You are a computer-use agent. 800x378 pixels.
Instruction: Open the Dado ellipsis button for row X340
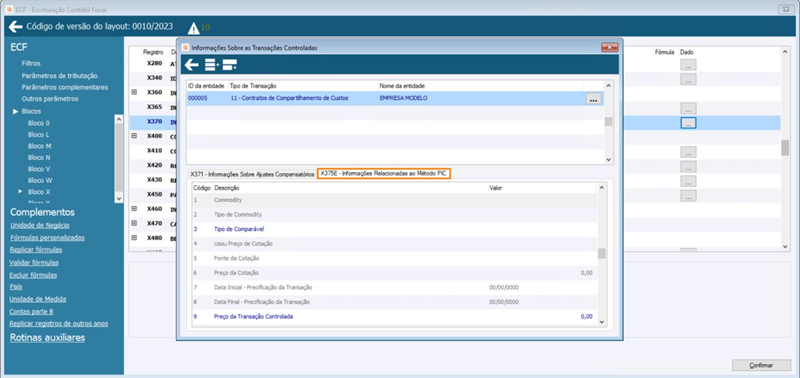click(688, 79)
